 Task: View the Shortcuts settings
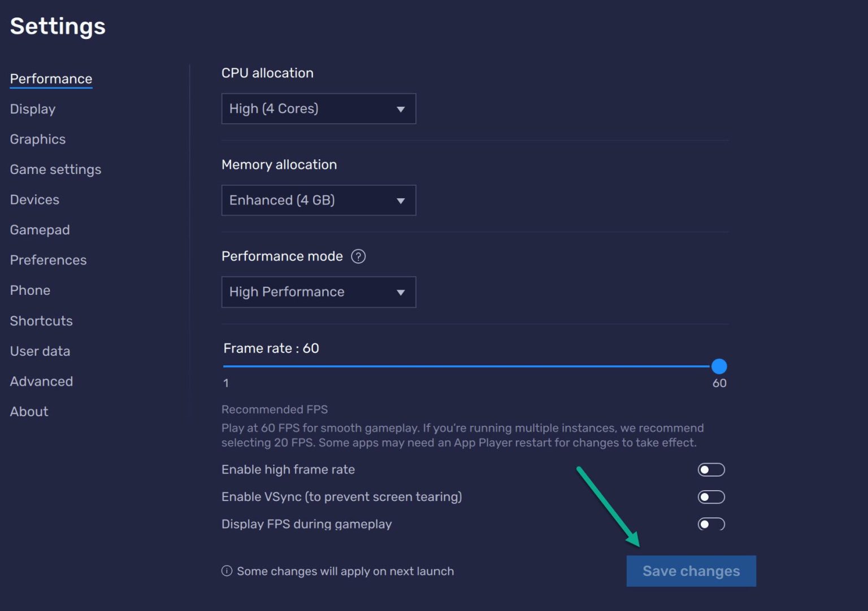[x=41, y=321]
